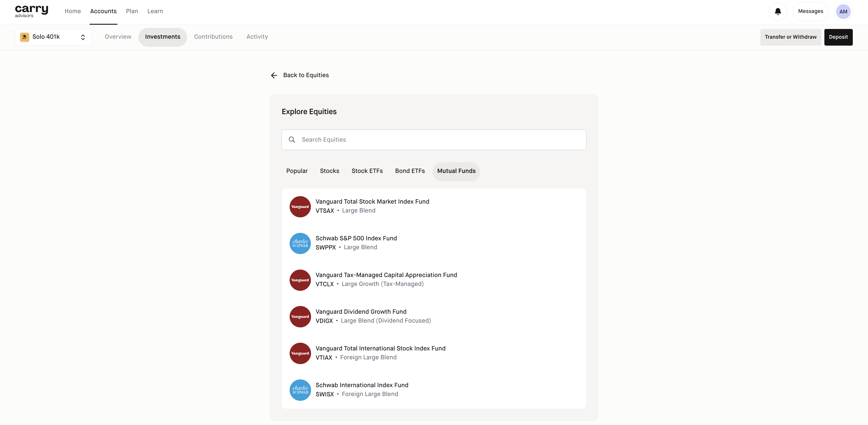Viewport: 868px width, 425px height.
Task: Click the VTIAX ticker text
Action: pyautogui.click(x=324, y=358)
